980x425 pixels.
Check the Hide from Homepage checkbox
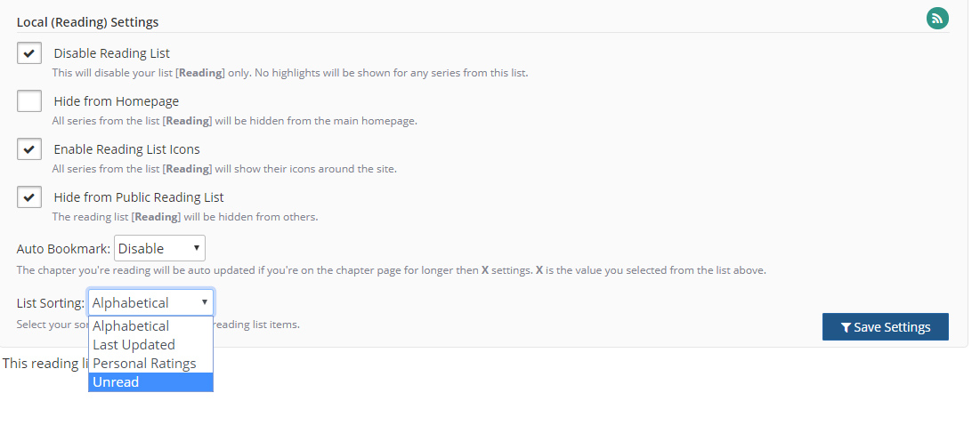pyautogui.click(x=29, y=100)
